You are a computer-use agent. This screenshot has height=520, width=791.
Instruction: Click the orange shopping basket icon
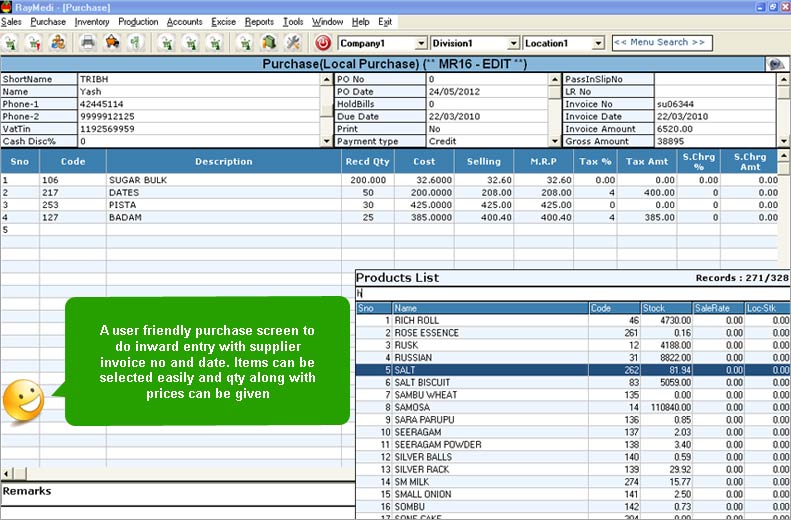[x=112, y=43]
